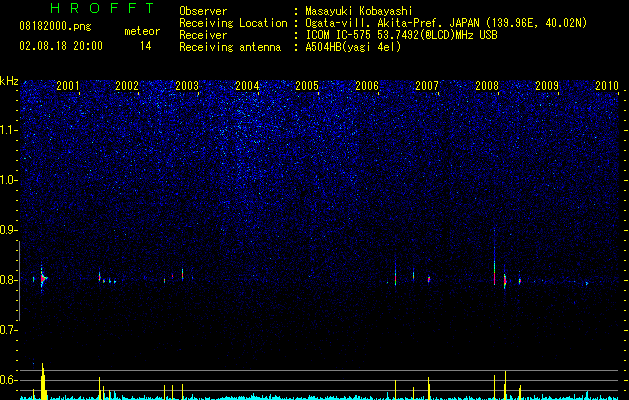Click the 2002 time marker

(127, 86)
